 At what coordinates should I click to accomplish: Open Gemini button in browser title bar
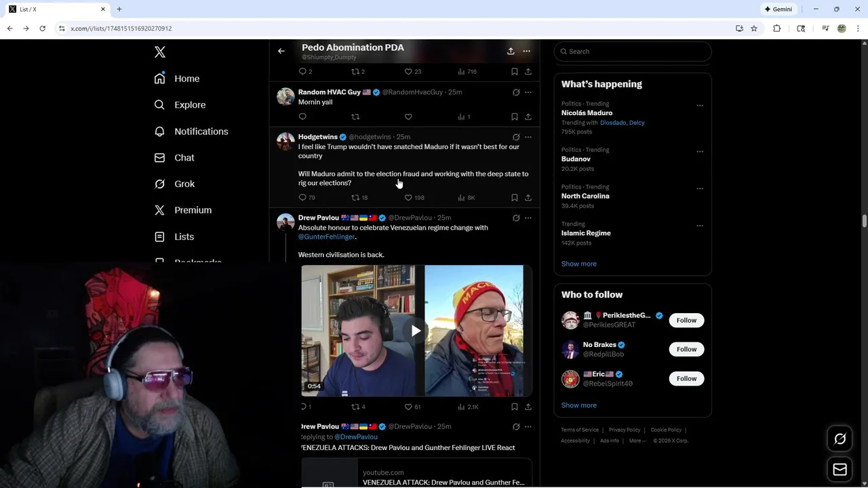(778, 9)
